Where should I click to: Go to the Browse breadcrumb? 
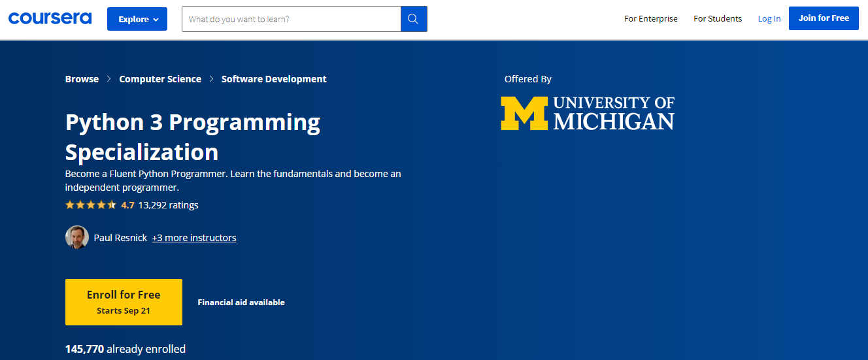pos(82,79)
